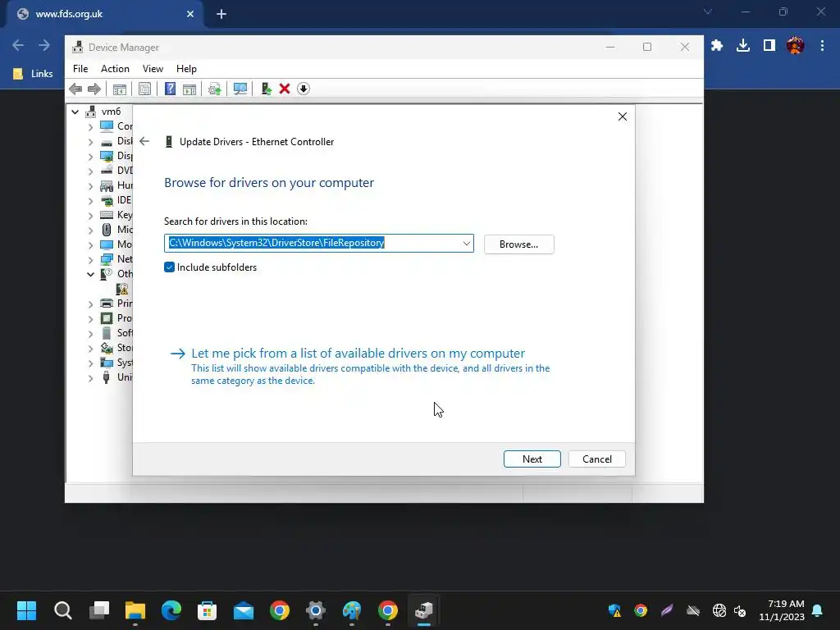Toggle Chrome side panel icon
The width and height of the screenshot is (840, 630).
click(769, 46)
